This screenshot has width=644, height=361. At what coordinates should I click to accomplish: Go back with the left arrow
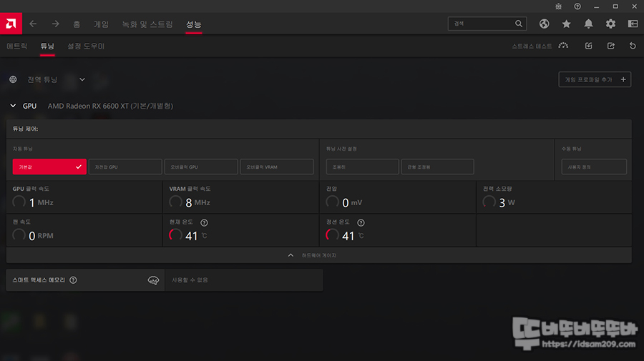tap(33, 24)
